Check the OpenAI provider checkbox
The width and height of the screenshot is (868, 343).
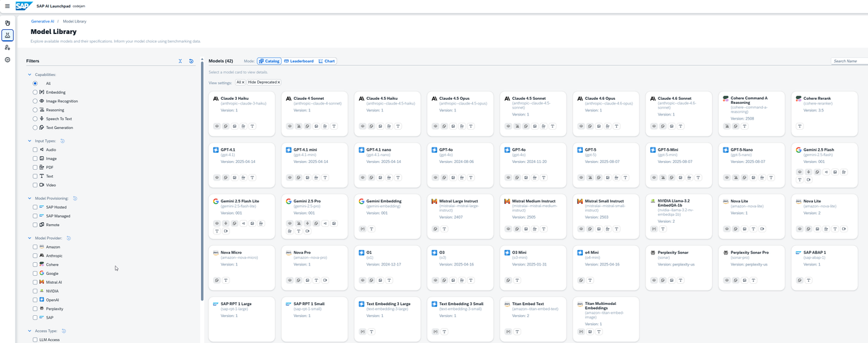(35, 300)
